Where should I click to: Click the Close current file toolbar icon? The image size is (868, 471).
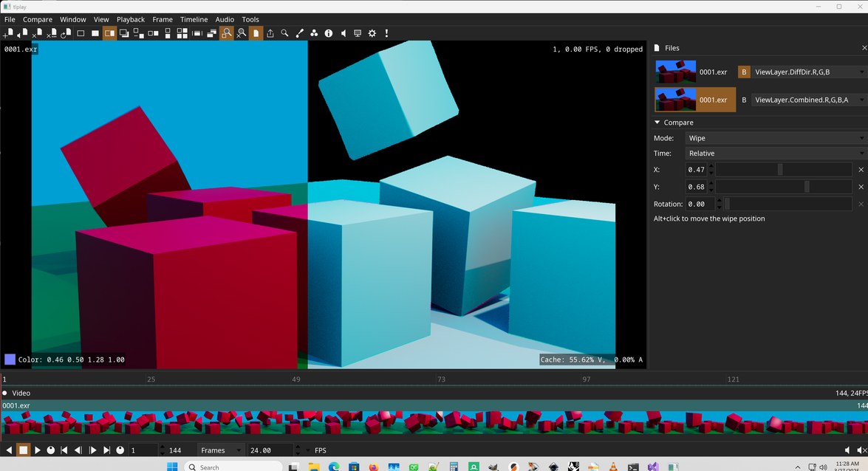point(37,33)
